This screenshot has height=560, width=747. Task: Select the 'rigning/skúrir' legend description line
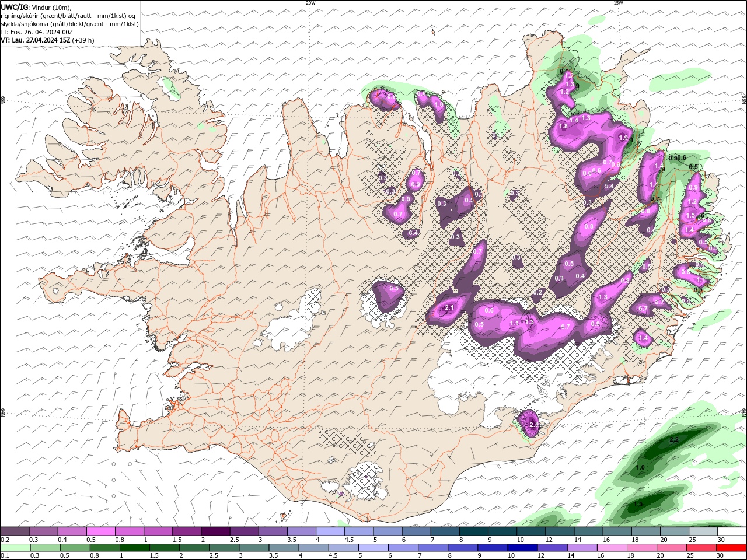(x=68, y=16)
